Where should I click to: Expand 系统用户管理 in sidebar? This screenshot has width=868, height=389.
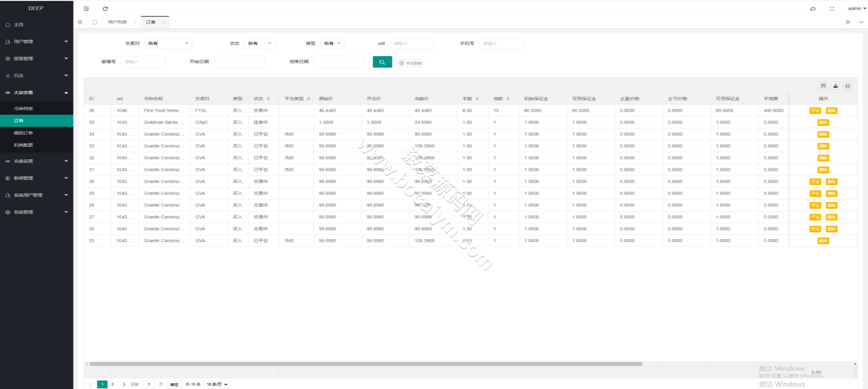37,195
